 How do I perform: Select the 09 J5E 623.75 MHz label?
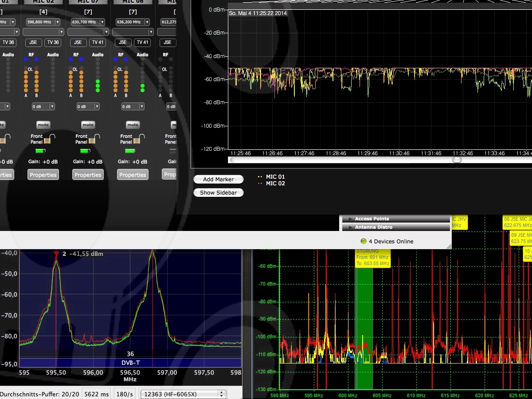[x=521, y=239]
